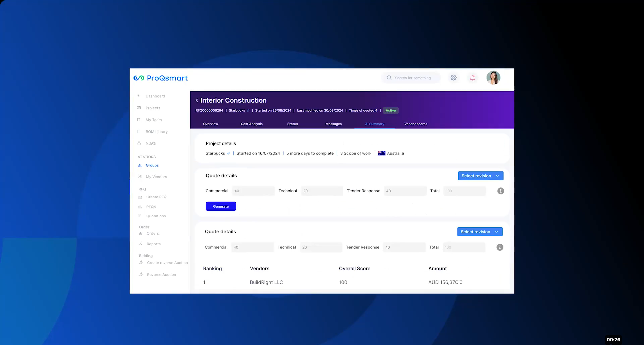Open the Projects page

pyautogui.click(x=153, y=108)
